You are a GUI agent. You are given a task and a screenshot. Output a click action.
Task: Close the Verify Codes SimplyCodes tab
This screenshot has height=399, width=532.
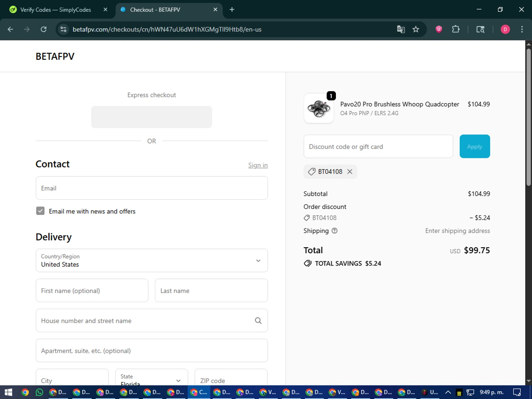(x=105, y=10)
